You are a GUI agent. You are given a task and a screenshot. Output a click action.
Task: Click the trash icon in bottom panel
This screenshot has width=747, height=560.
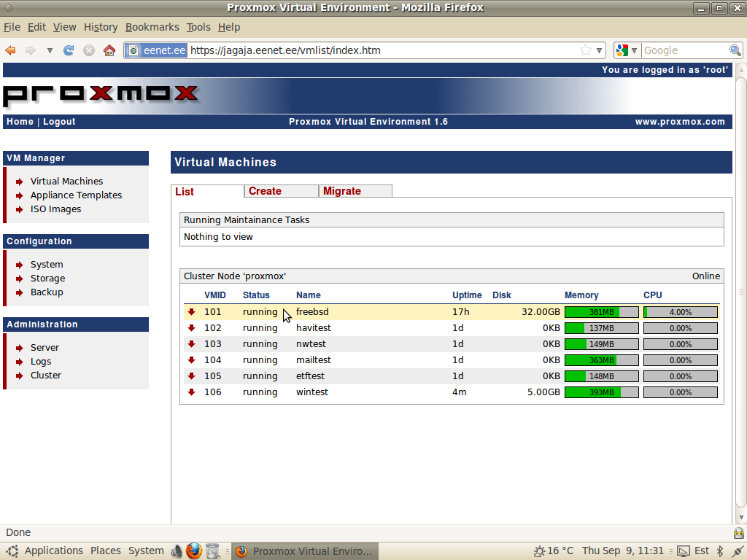[x=213, y=551]
